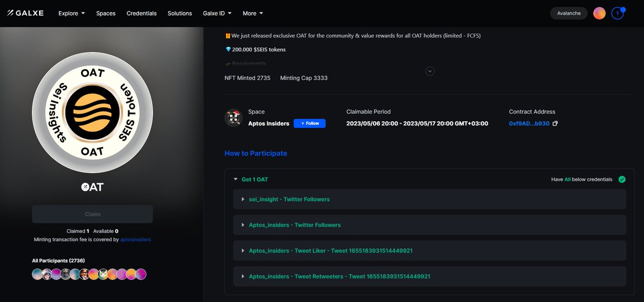This screenshot has height=302, width=644.
Task: View the Sei Insights OAT image
Action: pyautogui.click(x=92, y=113)
